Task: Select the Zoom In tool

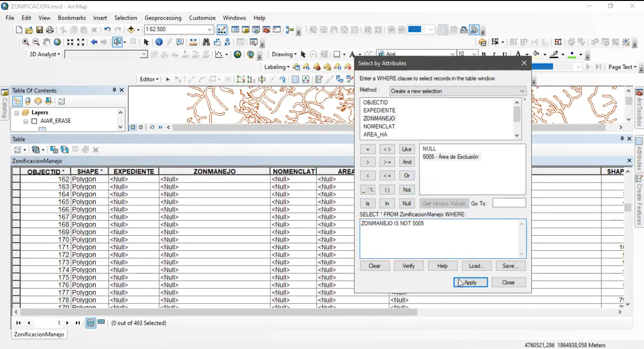Action: point(26,42)
